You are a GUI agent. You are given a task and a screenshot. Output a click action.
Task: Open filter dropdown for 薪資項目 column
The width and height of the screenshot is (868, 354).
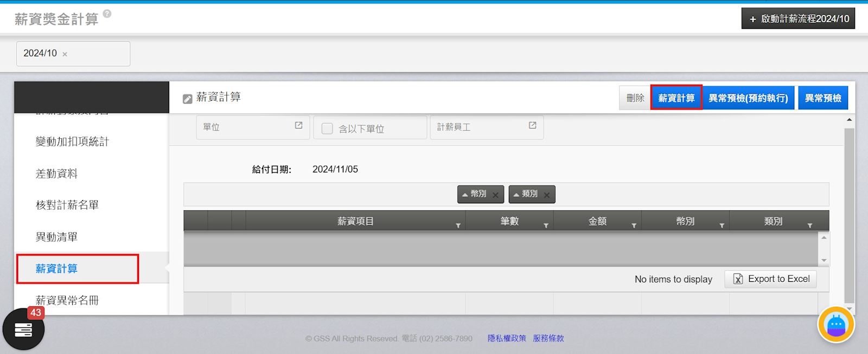[x=458, y=226]
